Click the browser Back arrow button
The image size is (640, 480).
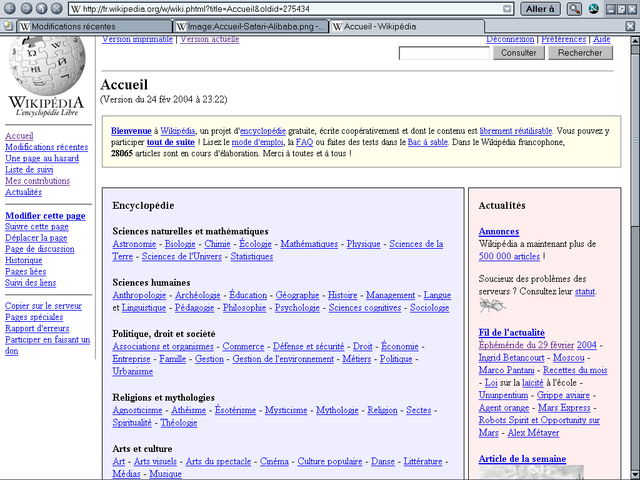click(9, 8)
